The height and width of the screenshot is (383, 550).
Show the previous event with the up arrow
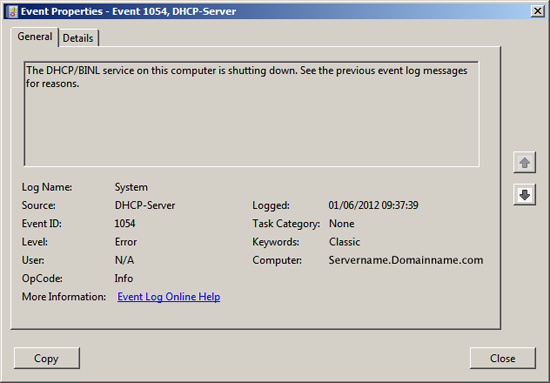524,162
